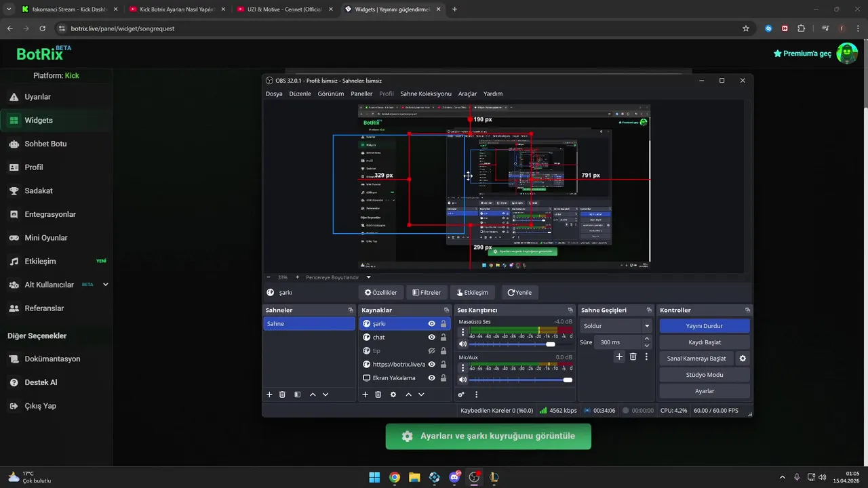Delete the selected scene with trash icon
Viewport: 868px width, 488px height.
coord(282,394)
